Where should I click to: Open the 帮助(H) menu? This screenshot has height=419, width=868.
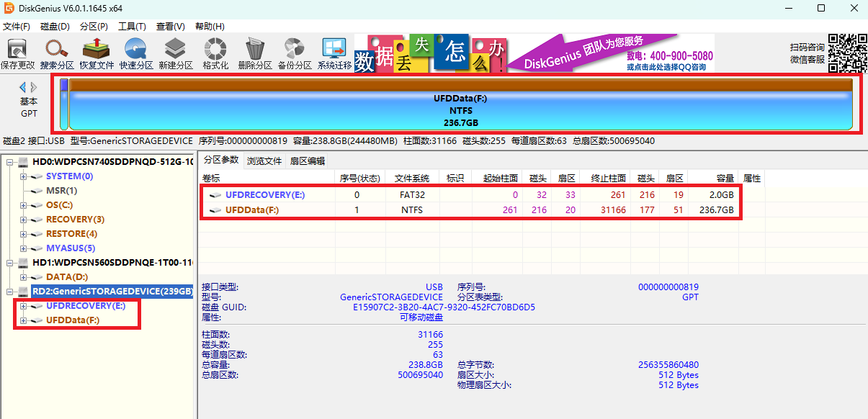click(x=210, y=27)
